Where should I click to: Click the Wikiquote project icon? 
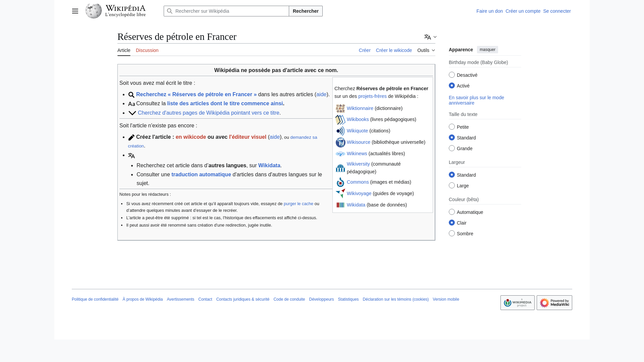[x=340, y=131]
